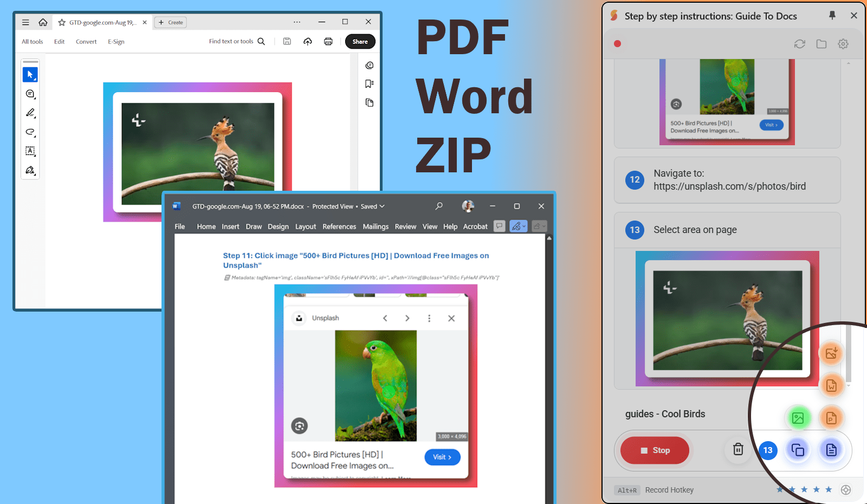Viewport: 867px width, 504px height.
Task: Open All tools in Acrobat
Action: [33, 42]
